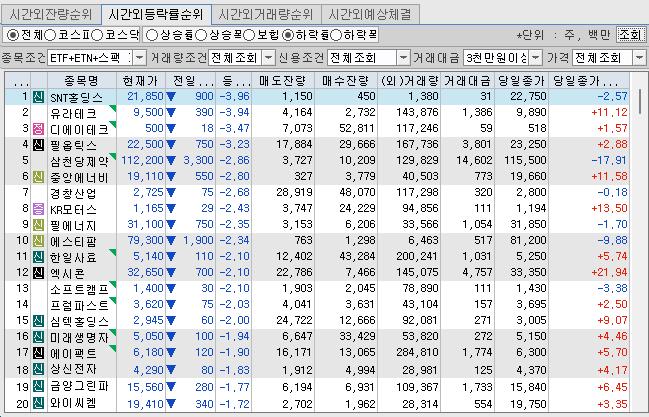Click 현재가 value 21,850 for SNT홀딩스
Viewport: 649px width, 417px height.
coord(145,96)
